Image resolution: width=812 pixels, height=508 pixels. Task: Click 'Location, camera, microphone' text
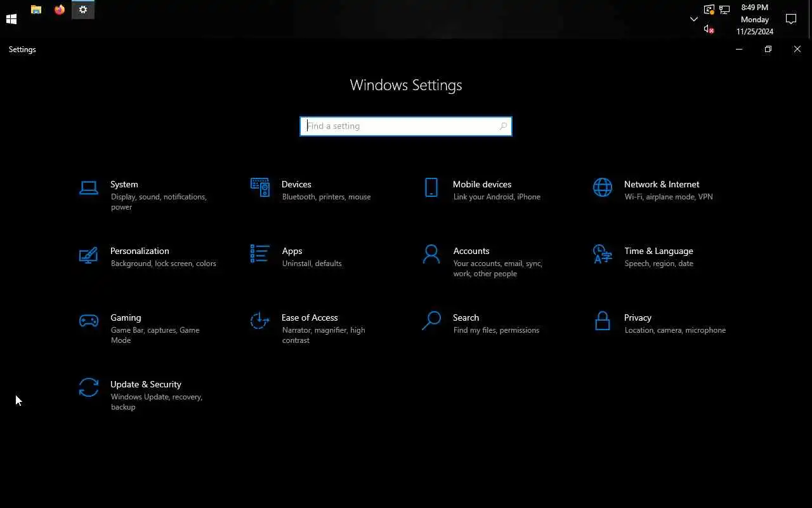point(675,330)
